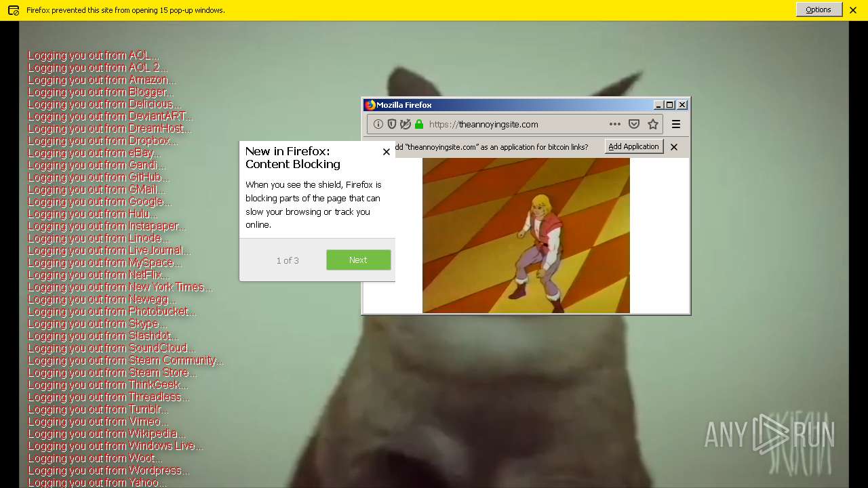
Task: Click 'Logging you out from Skype...' line
Action: tap(98, 324)
